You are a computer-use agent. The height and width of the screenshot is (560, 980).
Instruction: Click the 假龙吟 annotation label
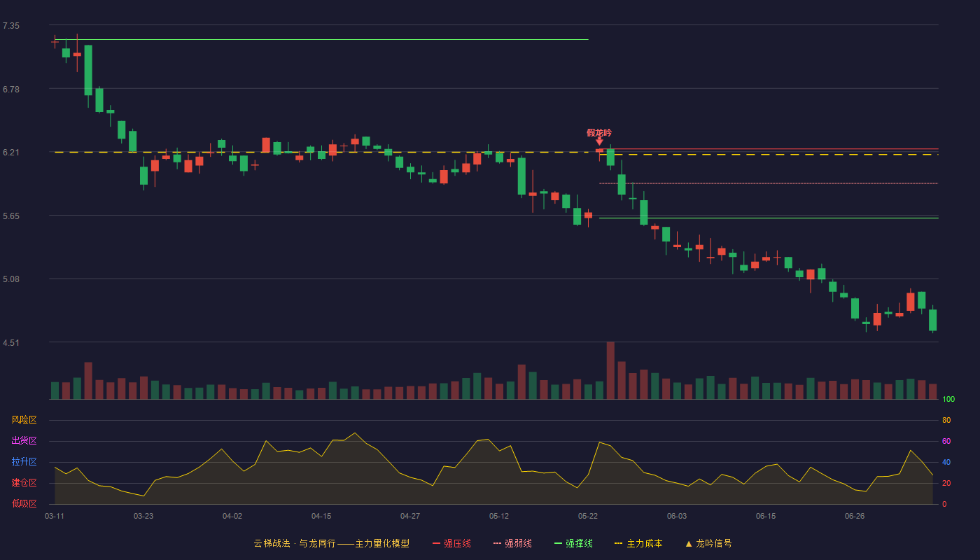(599, 132)
